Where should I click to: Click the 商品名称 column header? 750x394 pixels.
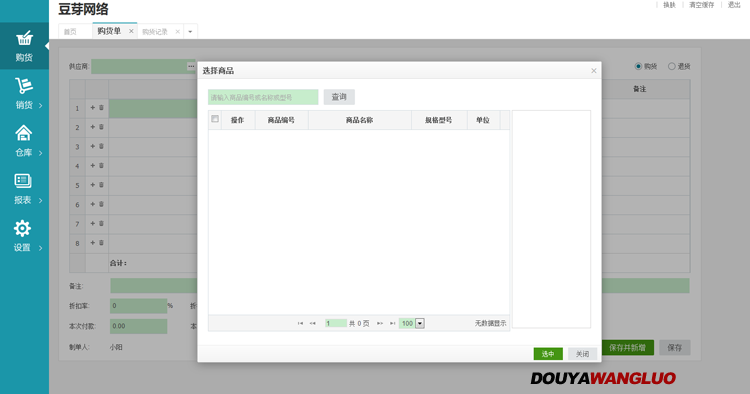pos(360,120)
